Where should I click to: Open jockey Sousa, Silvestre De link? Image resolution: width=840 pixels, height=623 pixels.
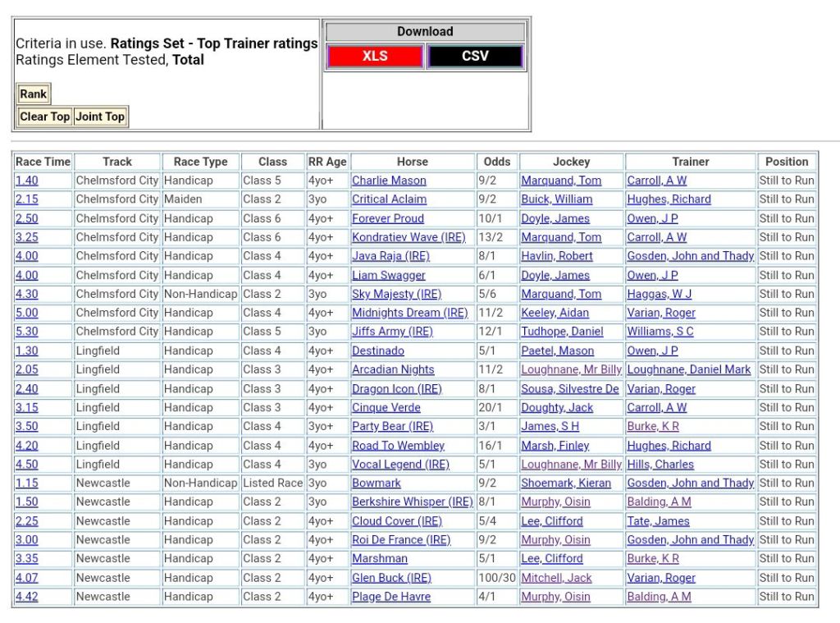(x=569, y=389)
